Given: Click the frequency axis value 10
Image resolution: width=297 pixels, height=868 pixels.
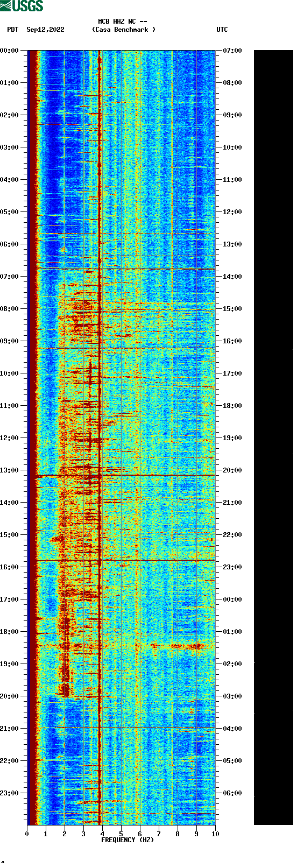Looking at the screenshot, I should click(215, 834).
